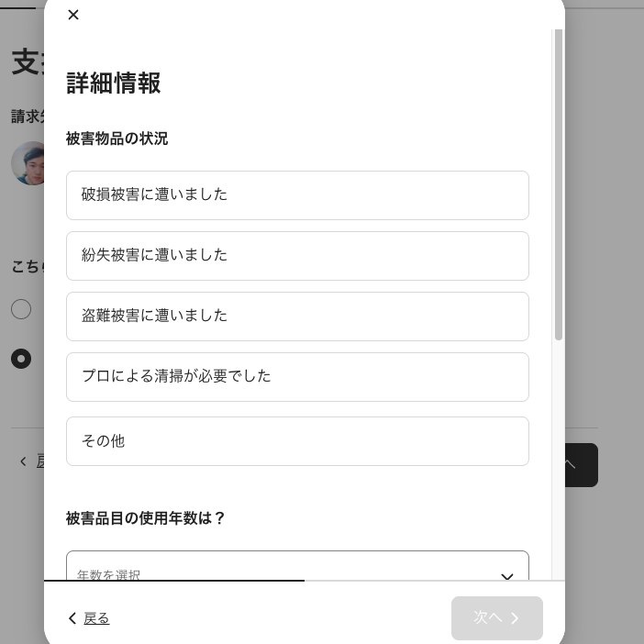Click the filled radio button behind the dialog
Screen dimensions: 644x644
point(21,359)
